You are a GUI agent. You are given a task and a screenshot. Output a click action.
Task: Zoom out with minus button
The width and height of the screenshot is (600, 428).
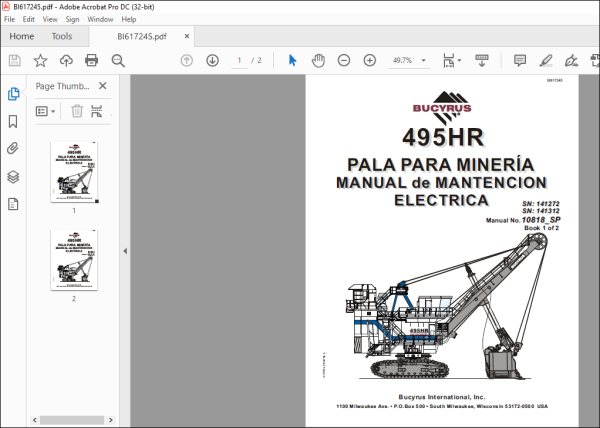pyautogui.click(x=344, y=60)
